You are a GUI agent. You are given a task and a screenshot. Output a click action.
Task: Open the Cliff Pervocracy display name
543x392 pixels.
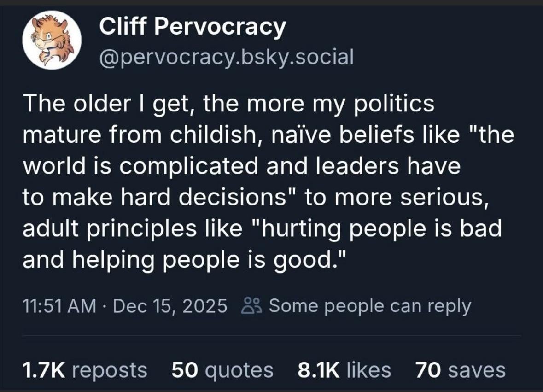[x=193, y=28]
